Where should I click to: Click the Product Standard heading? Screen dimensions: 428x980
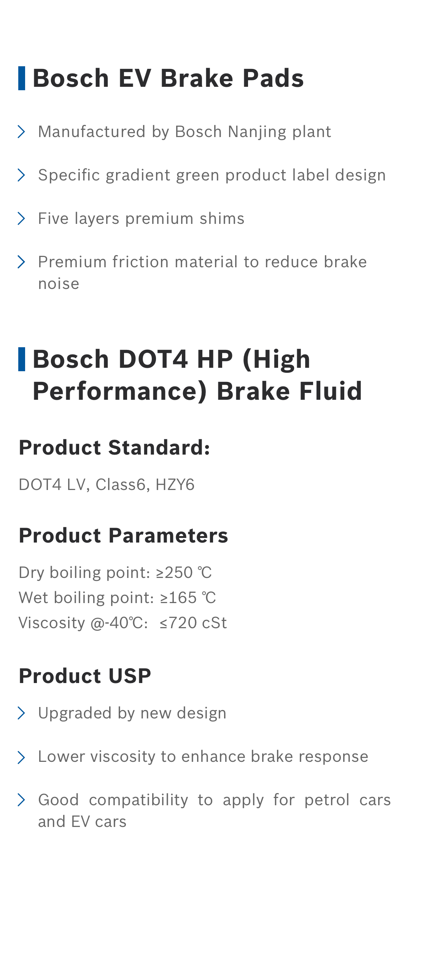(x=114, y=448)
